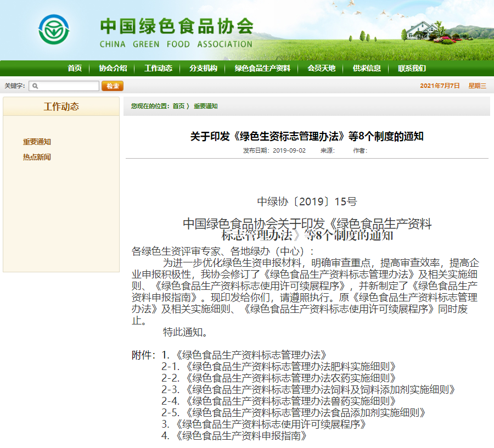Open 绿色食品生产资料 navigation item
This screenshot has height=448, width=494.
pyautogui.click(x=262, y=69)
